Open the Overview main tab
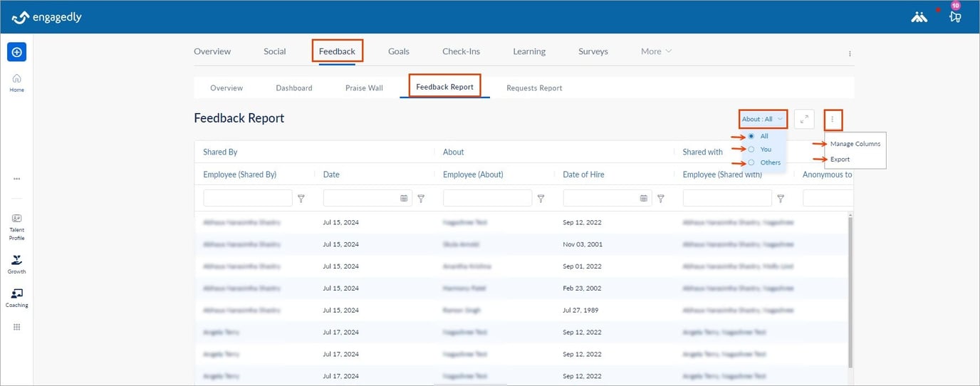Image resolution: width=980 pixels, height=386 pixels. tap(212, 51)
